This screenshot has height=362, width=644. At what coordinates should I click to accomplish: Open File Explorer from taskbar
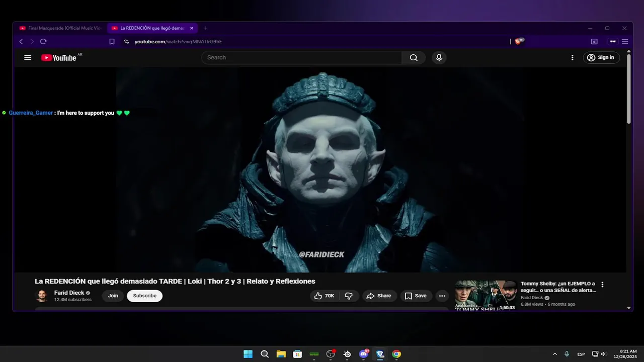click(281, 354)
